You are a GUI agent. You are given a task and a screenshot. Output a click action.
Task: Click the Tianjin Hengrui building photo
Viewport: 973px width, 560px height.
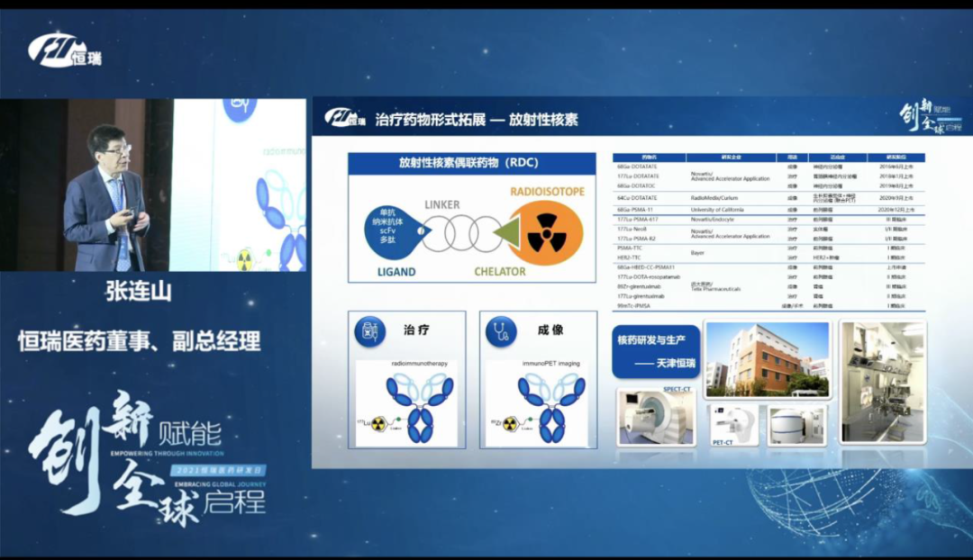click(x=768, y=358)
